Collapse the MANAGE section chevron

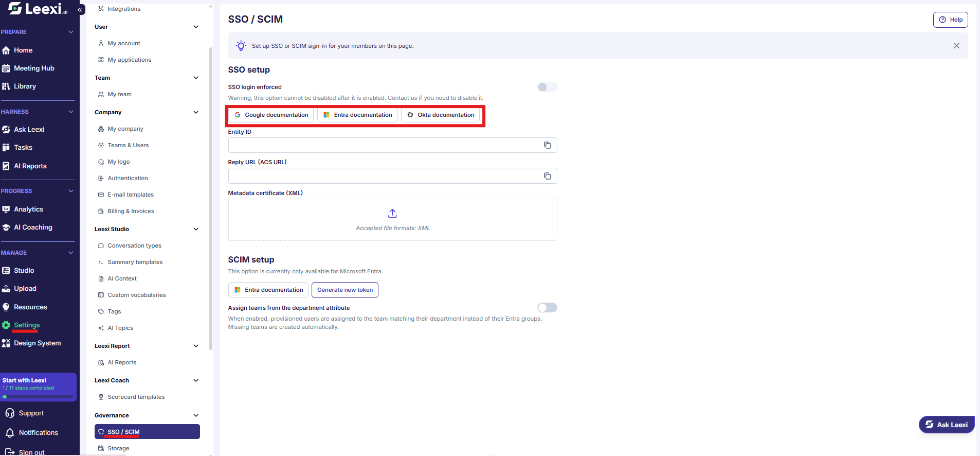(71, 253)
